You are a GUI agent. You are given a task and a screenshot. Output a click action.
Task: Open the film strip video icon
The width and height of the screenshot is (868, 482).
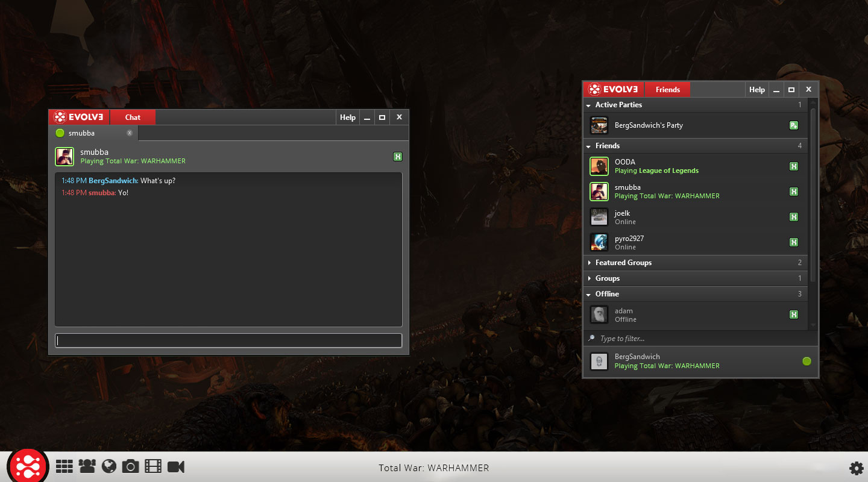click(153, 466)
